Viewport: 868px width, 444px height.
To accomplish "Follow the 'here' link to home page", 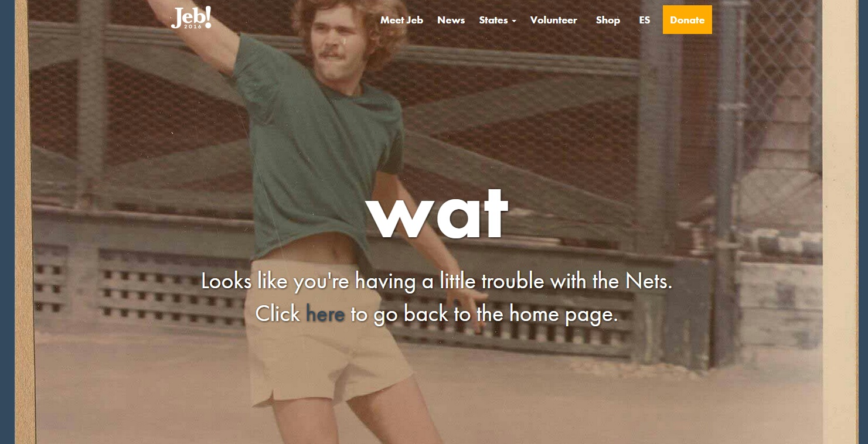I will coord(325,315).
